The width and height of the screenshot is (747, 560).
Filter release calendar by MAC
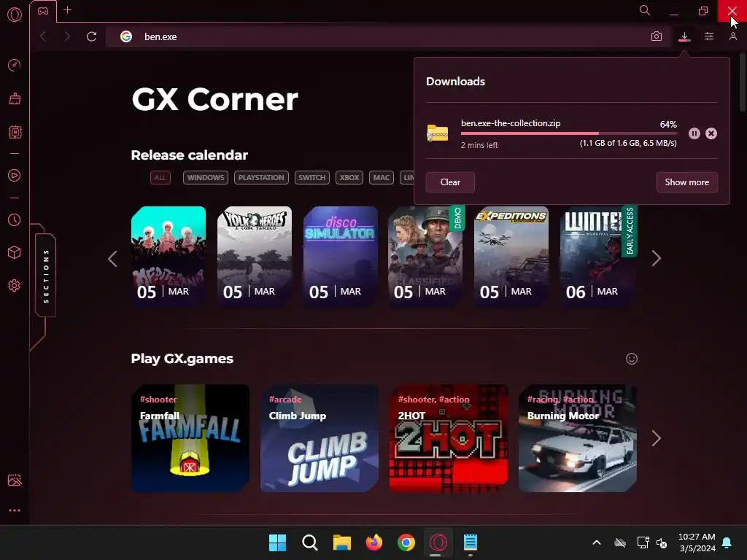click(x=381, y=178)
